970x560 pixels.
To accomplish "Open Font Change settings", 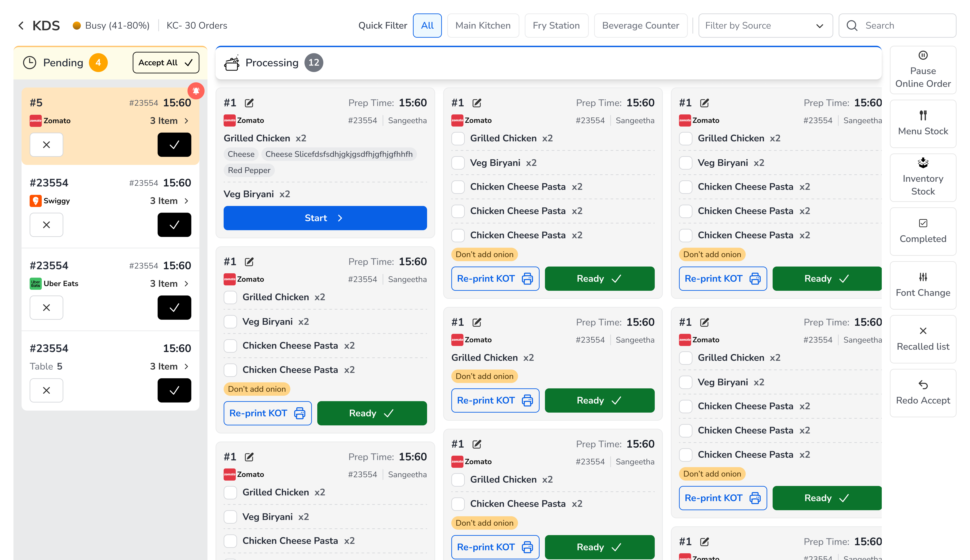I will (x=923, y=285).
